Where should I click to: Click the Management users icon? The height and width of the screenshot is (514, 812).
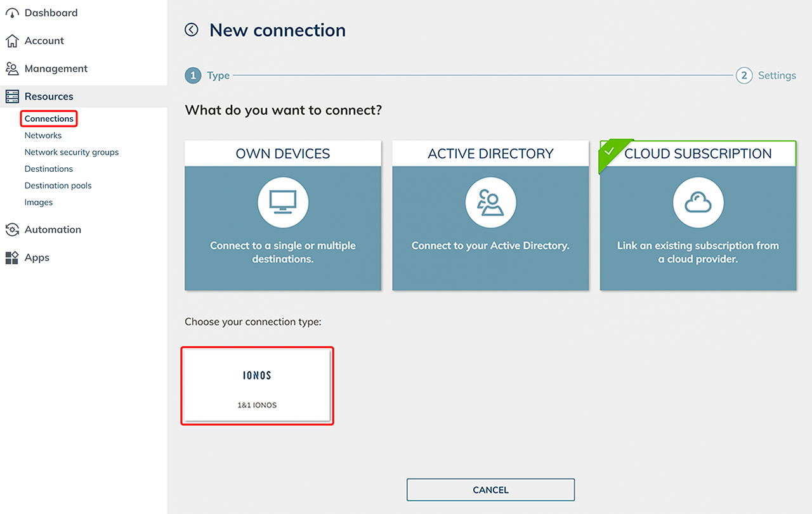(x=12, y=68)
